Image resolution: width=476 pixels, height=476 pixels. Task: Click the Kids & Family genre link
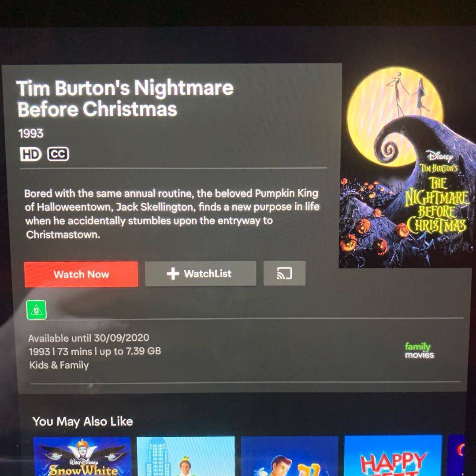coord(59,365)
